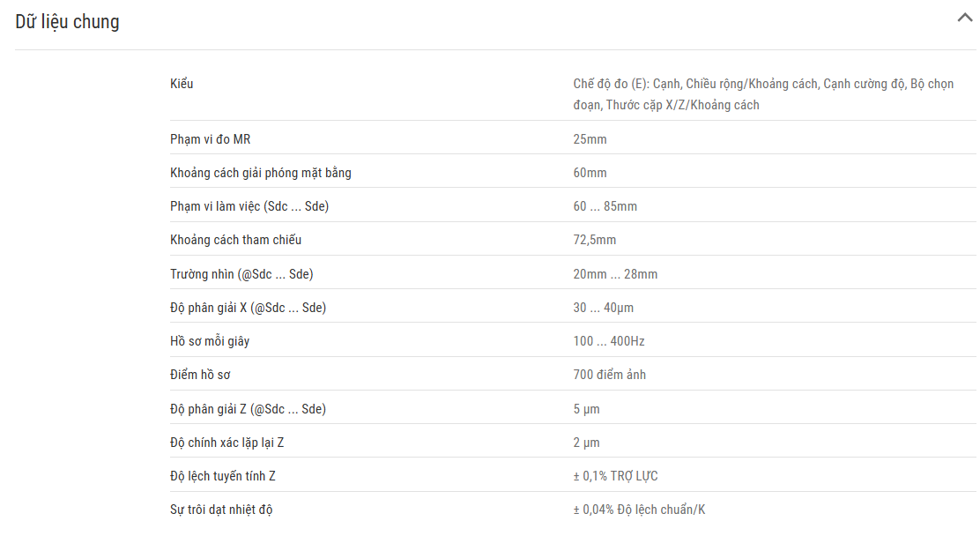Screen dimensions: 980x536
Task: Click the 25mm measuring range value
Action: pos(590,139)
